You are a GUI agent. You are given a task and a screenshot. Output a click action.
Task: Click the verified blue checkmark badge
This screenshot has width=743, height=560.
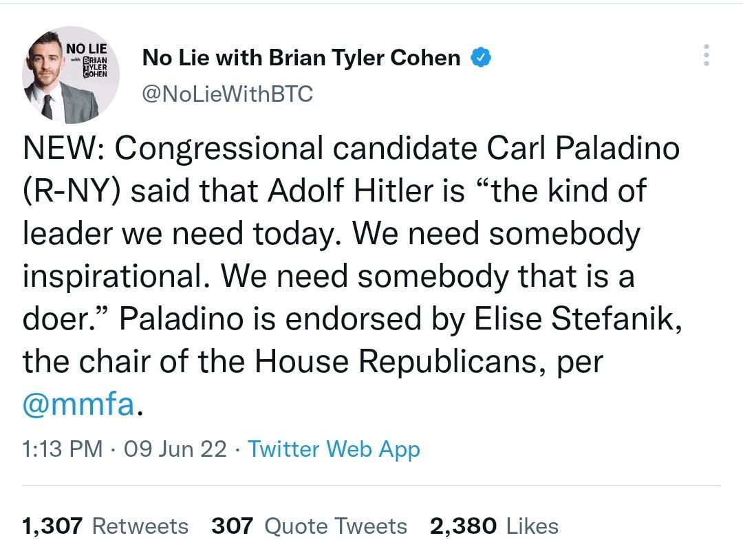pyautogui.click(x=480, y=58)
